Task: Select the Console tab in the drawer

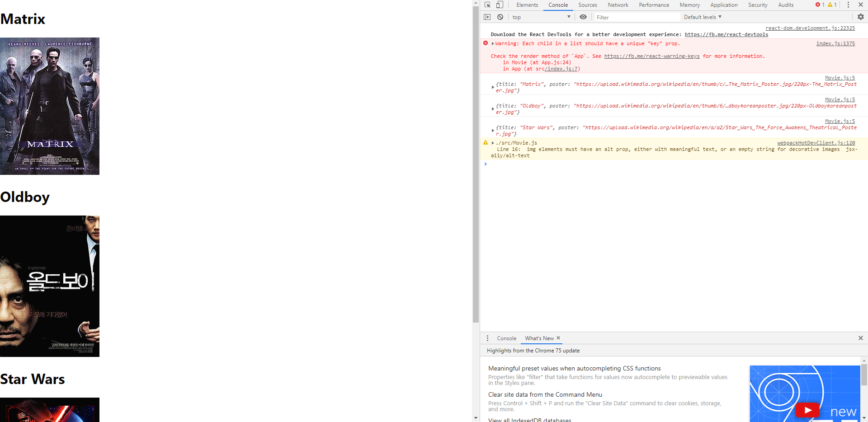Action: [506, 338]
